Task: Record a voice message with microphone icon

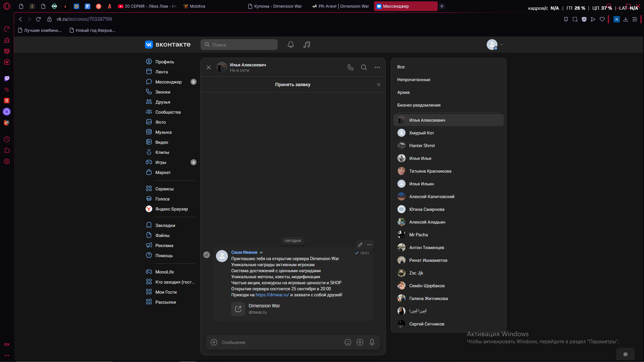Action: click(372, 342)
